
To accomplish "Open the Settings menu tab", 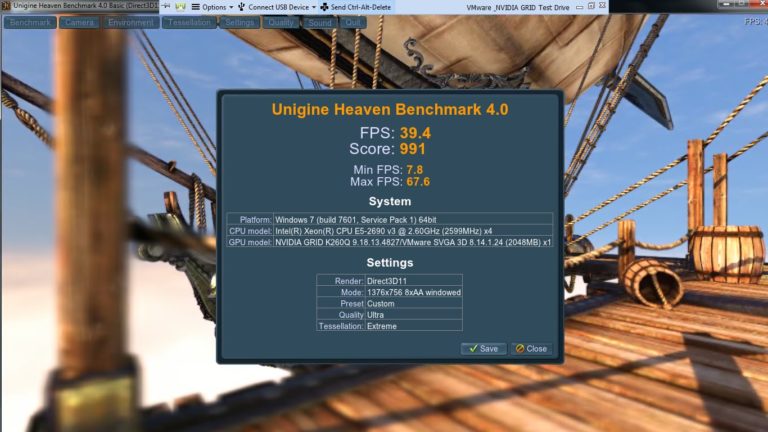I will pyautogui.click(x=240, y=23).
